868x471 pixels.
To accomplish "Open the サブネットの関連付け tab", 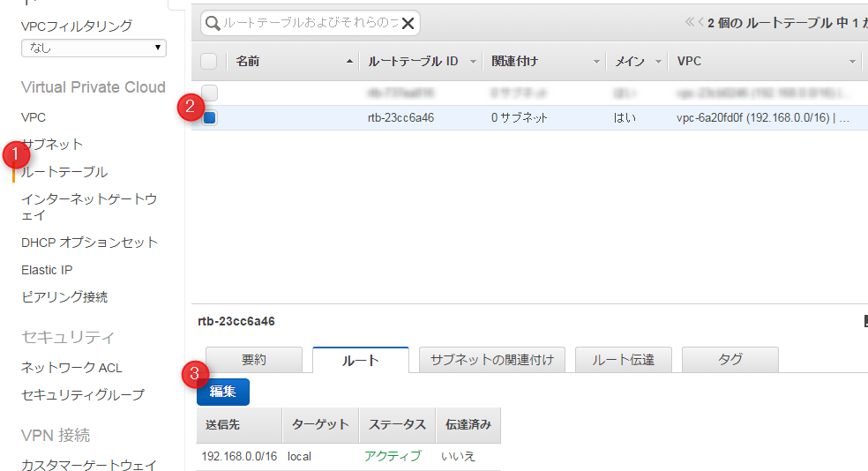I will [x=491, y=360].
